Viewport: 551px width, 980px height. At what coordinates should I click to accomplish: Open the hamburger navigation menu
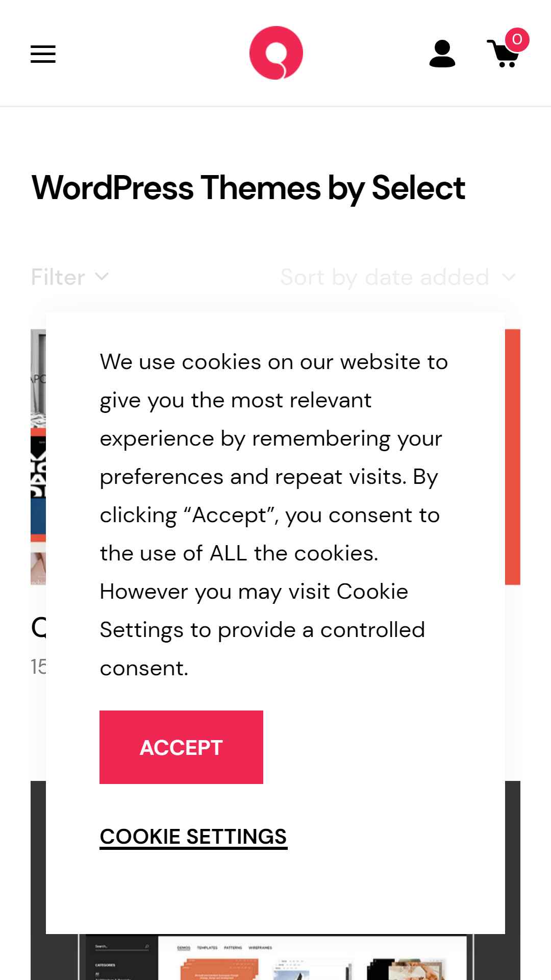[x=43, y=54]
